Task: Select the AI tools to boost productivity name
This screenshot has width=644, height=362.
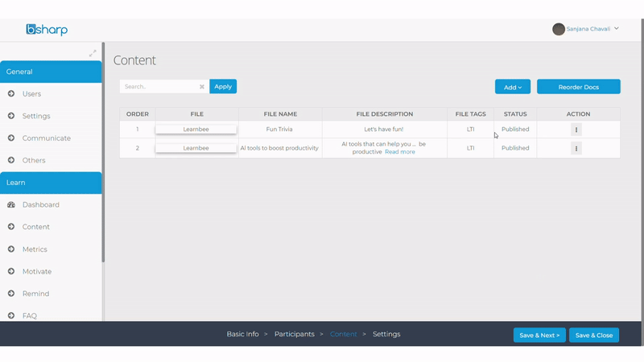Action: [279, 148]
